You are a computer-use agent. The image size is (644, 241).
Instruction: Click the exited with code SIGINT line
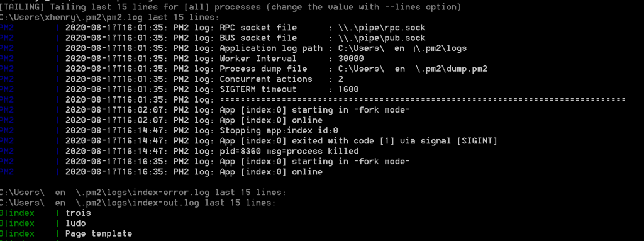(281, 141)
